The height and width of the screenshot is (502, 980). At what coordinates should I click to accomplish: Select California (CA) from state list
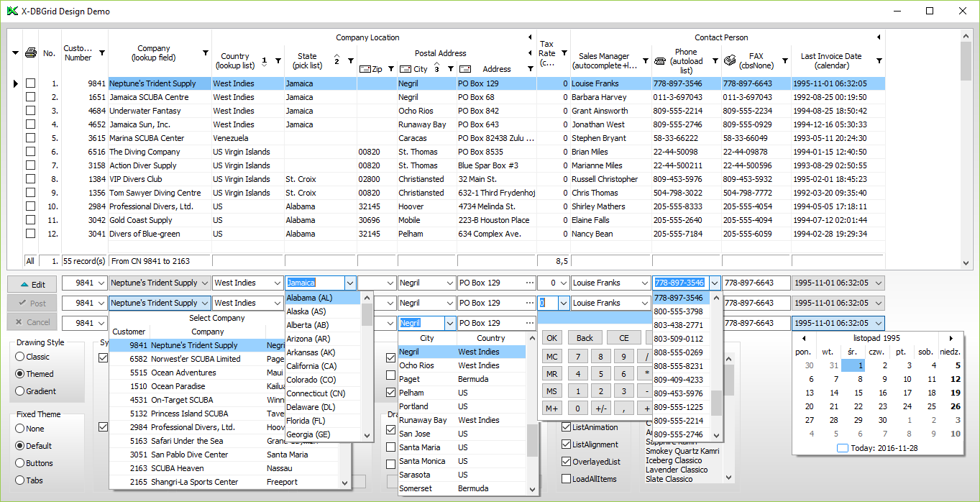pyautogui.click(x=311, y=366)
